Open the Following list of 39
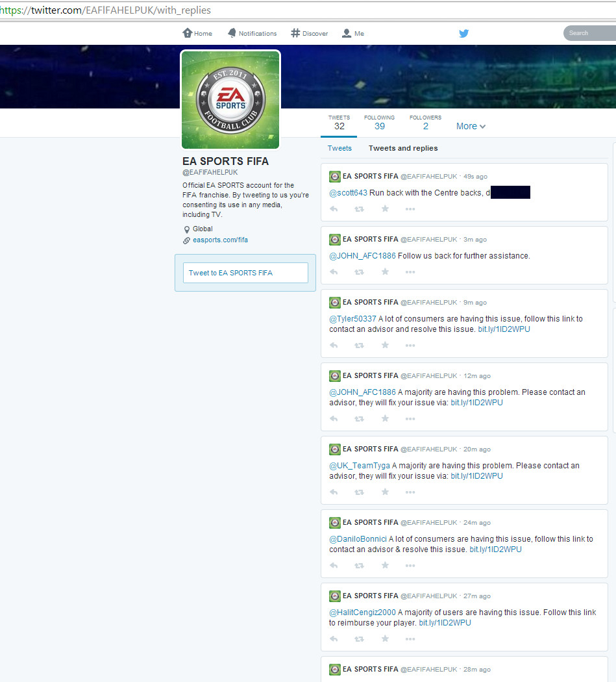616x682 pixels. click(x=380, y=123)
